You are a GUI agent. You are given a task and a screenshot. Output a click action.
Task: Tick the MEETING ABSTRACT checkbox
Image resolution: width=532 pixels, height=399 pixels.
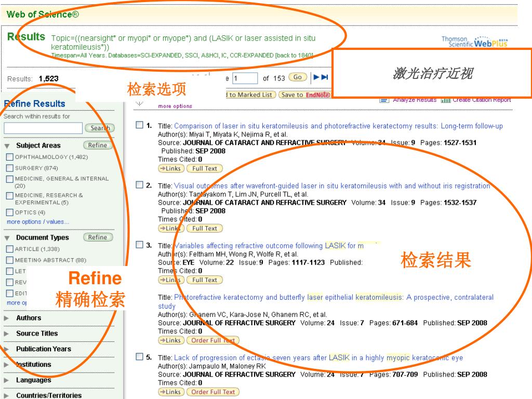(x=10, y=260)
